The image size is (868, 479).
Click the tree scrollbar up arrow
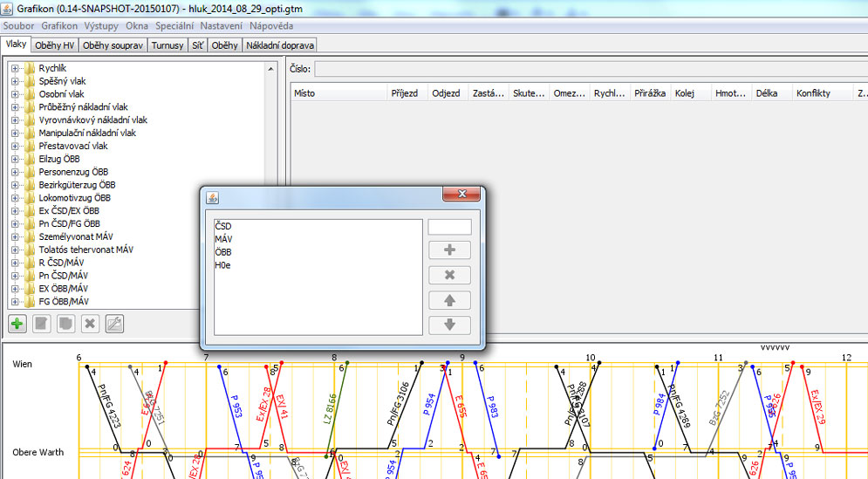pyautogui.click(x=270, y=69)
